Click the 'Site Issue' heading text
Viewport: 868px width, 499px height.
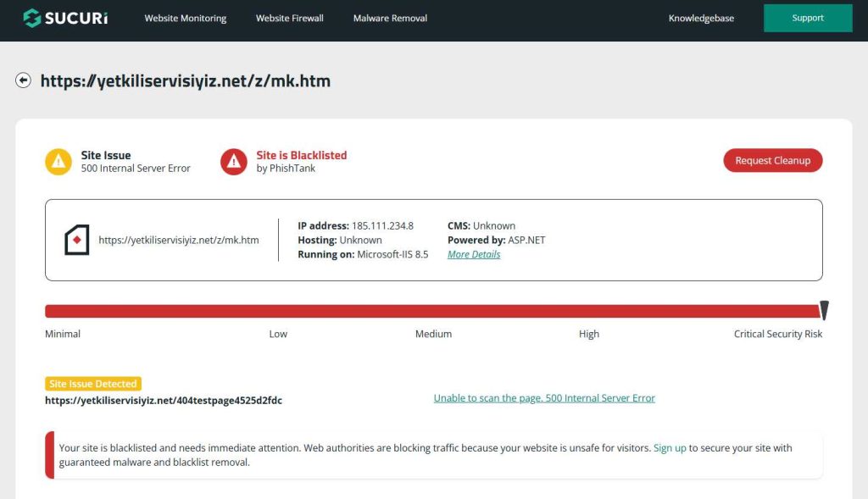(x=106, y=155)
